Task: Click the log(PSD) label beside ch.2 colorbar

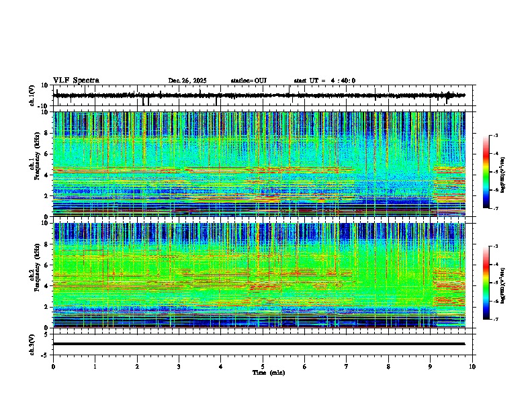Action: [503, 285]
